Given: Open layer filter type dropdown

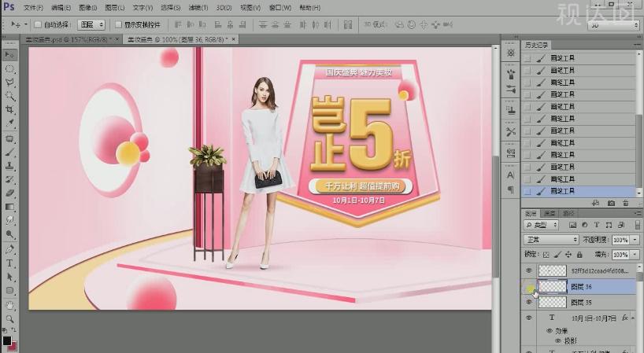Looking at the screenshot, I should coord(542,225).
